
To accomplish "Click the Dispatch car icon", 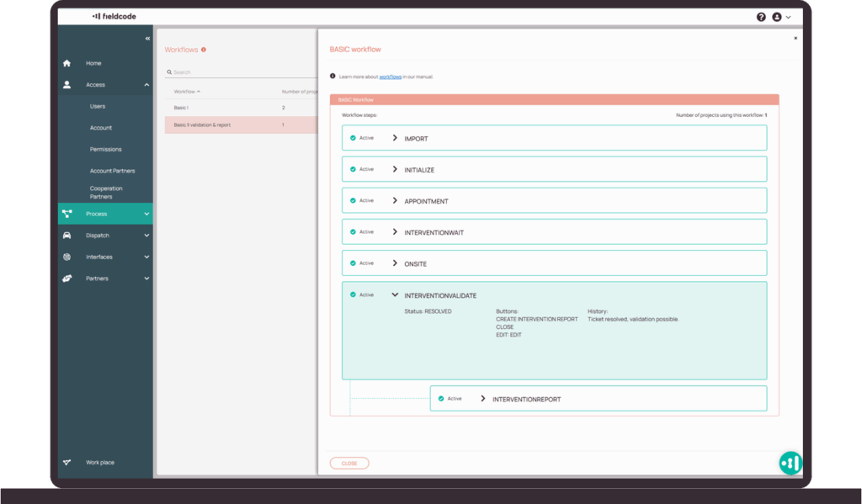I will tap(67, 236).
